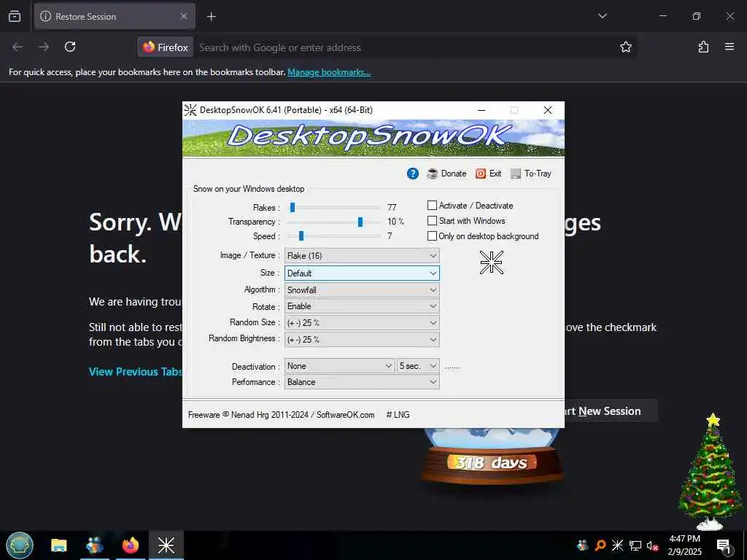Screen dimensions: 747x560
Task: Click the snowflake preview image
Action: click(x=491, y=262)
